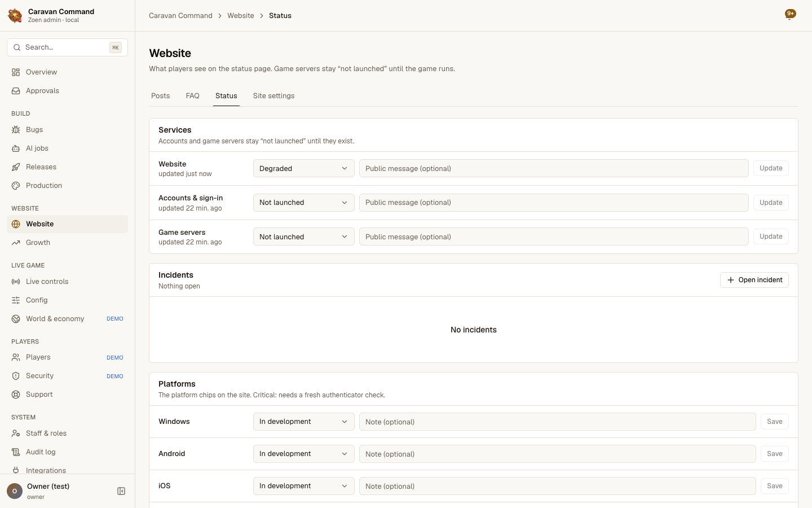Image resolution: width=812 pixels, height=508 pixels.
Task: Open the Site settings tab
Action: point(274,96)
